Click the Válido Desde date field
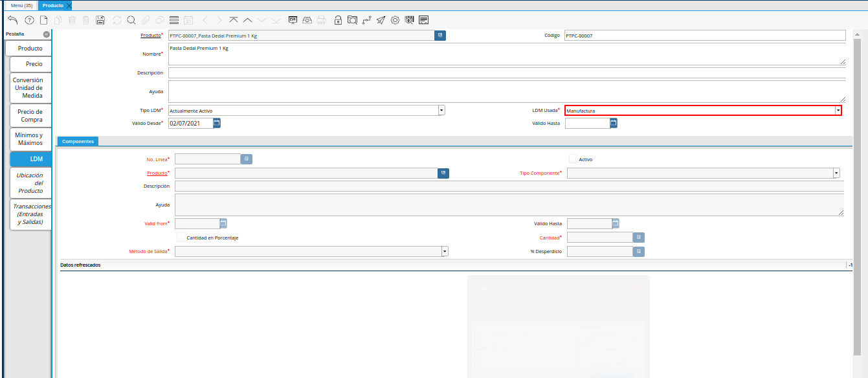The height and width of the screenshot is (378, 868). tap(190, 123)
